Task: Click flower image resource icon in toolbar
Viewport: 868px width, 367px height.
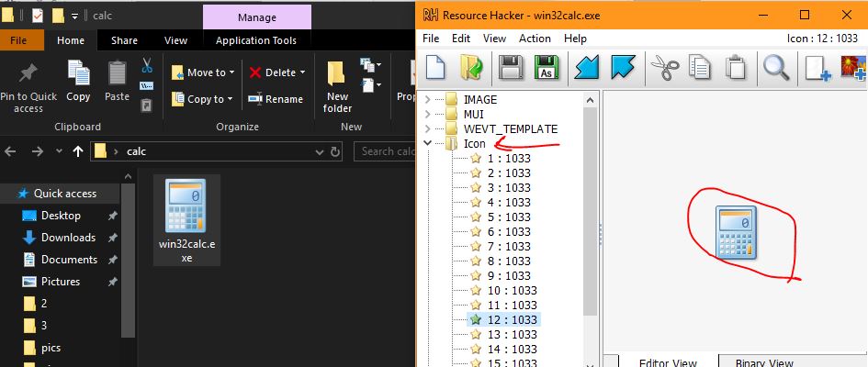Action: coord(854,68)
